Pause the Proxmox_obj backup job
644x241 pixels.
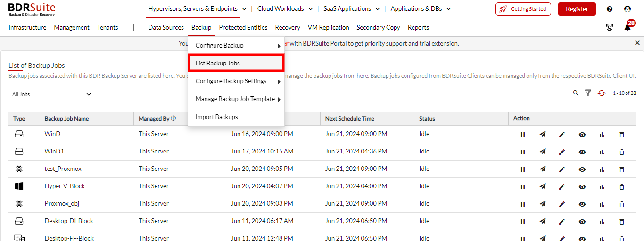pyautogui.click(x=523, y=204)
